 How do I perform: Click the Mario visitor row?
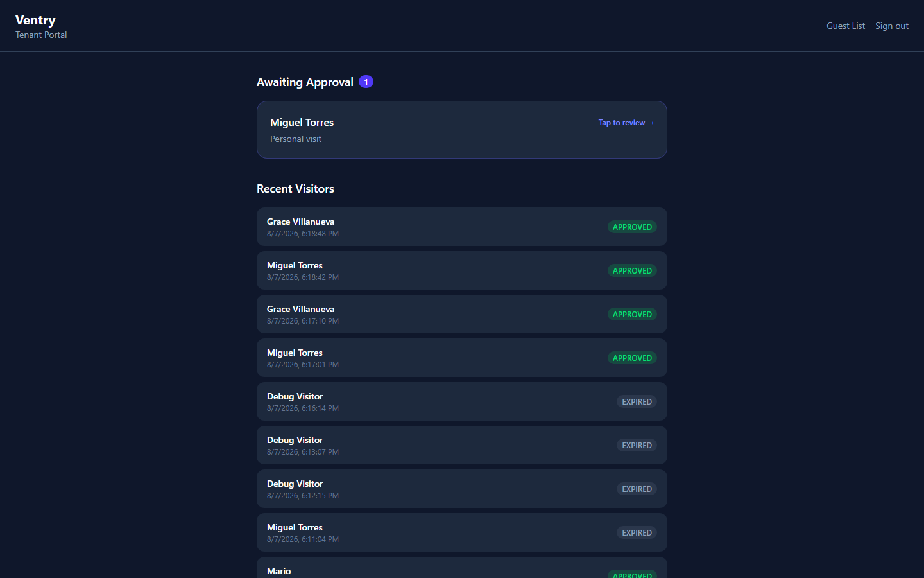click(462, 568)
